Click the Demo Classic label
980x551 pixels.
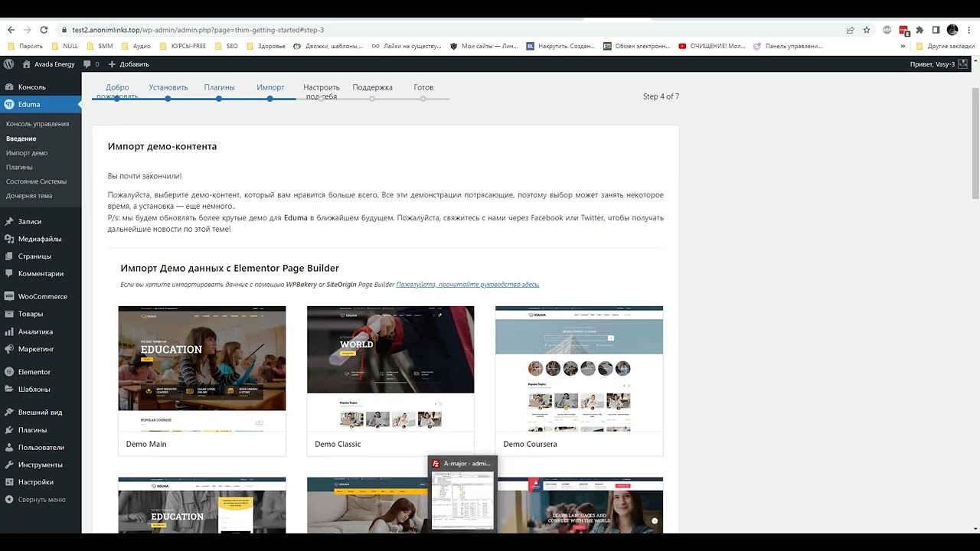(338, 444)
